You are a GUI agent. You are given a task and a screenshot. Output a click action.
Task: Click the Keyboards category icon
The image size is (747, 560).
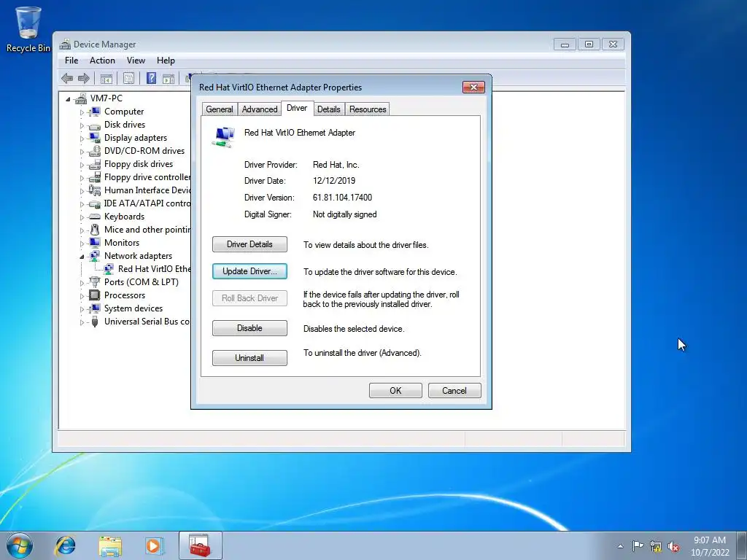[94, 217]
